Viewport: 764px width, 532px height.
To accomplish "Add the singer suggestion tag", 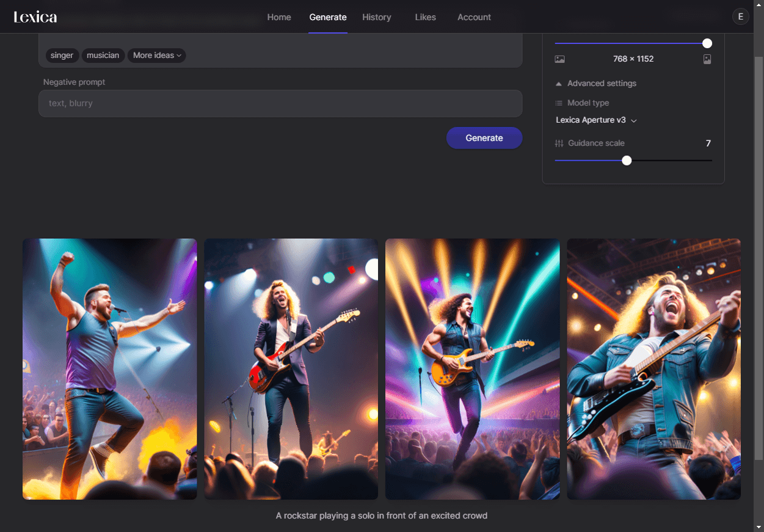I will 62,56.
